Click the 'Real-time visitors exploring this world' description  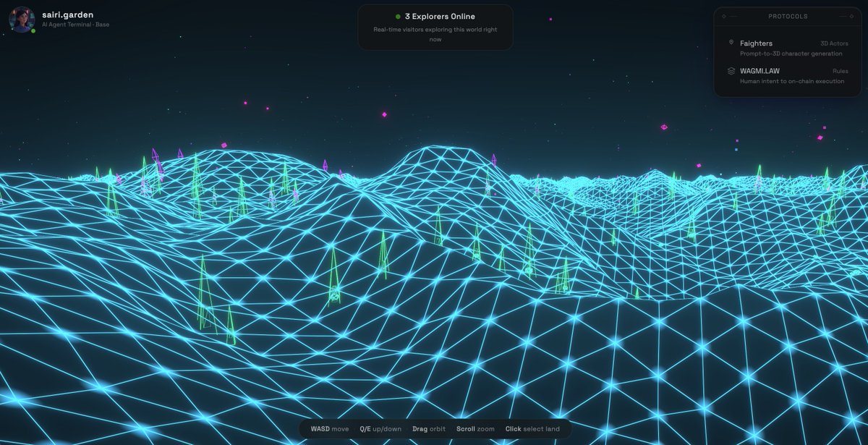[x=435, y=35]
